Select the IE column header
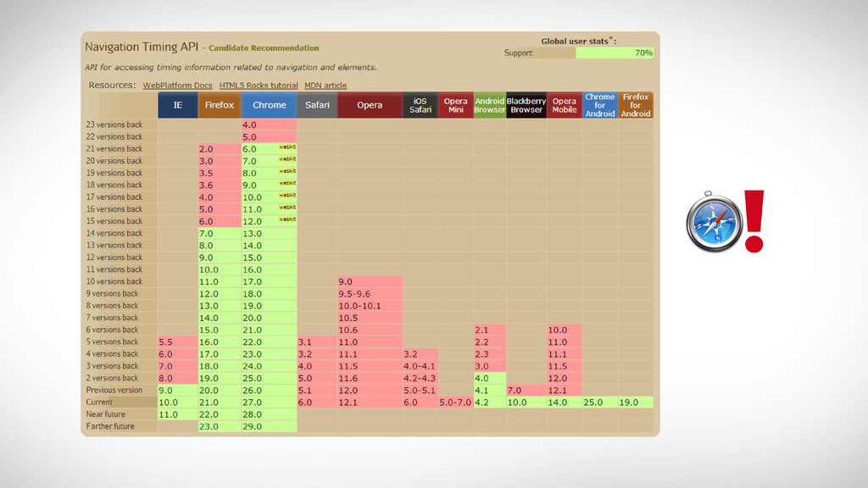 click(x=178, y=105)
